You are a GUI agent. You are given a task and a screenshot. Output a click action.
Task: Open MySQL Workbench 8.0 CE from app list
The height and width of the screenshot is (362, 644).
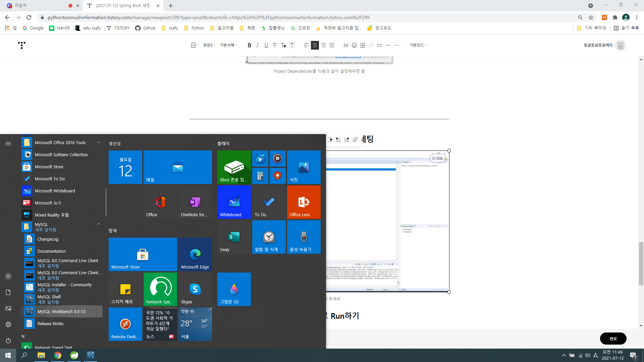[x=61, y=311]
